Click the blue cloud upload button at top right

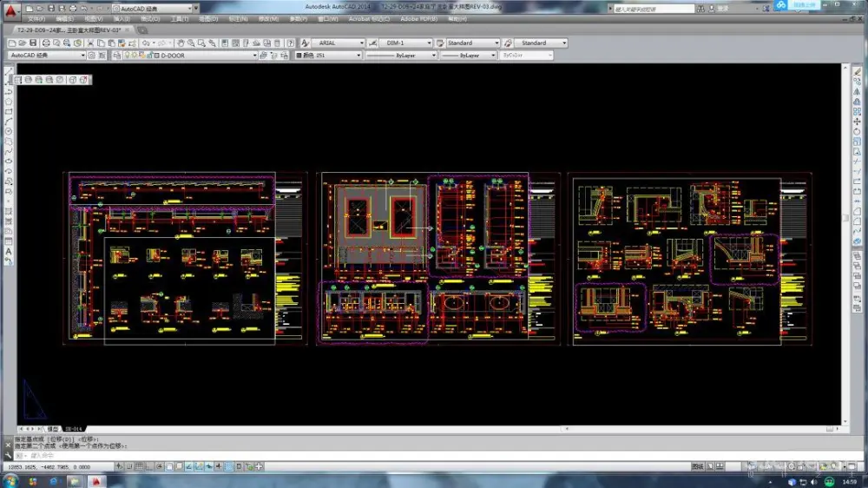pos(799,5)
